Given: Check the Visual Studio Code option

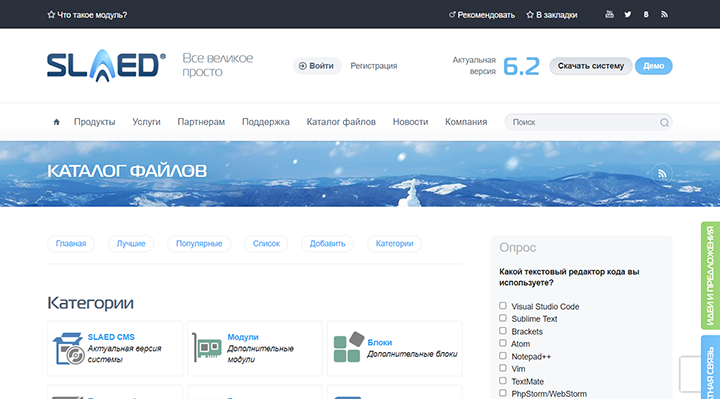Looking at the screenshot, I should (x=503, y=306).
